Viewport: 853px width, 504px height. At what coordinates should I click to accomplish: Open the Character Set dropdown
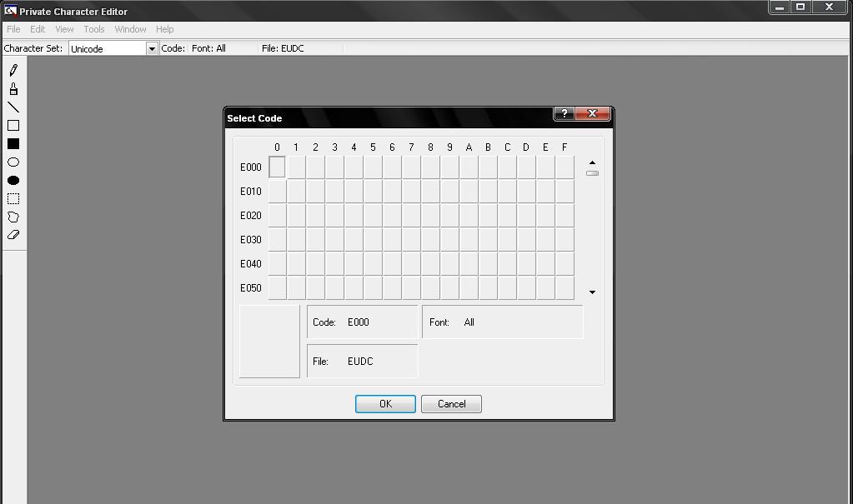(152, 48)
